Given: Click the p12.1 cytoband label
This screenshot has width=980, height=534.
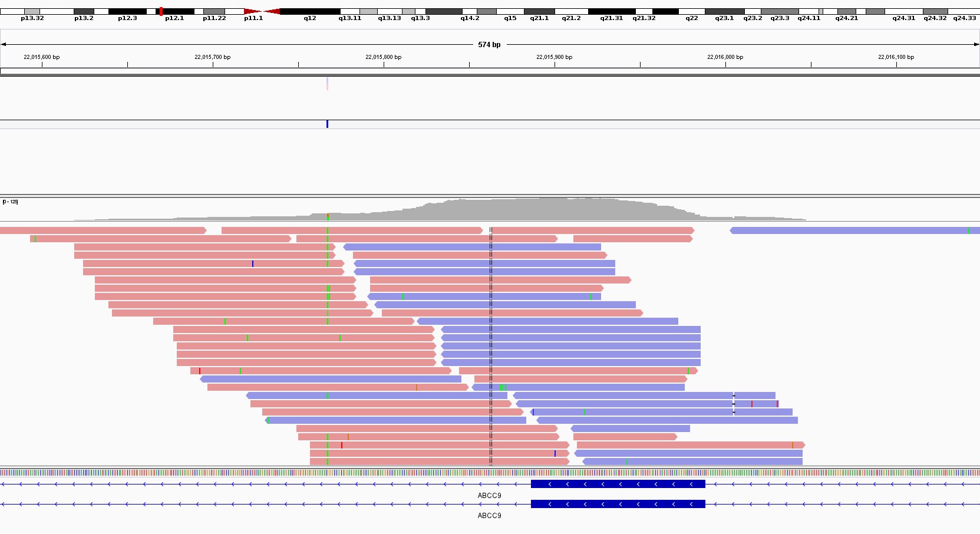Looking at the screenshot, I should click(x=174, y=18).
